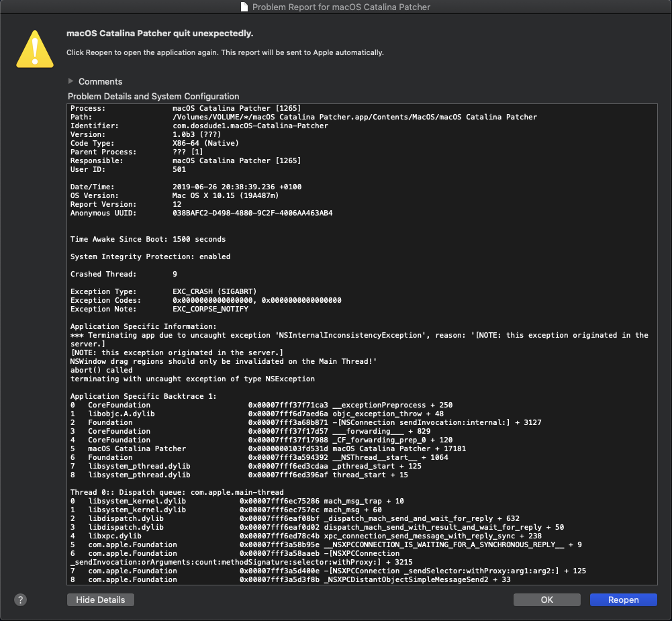The height and width of the screenshot is (621, 672).
Task: Click the thread_start + 15 frame
Action: coord(239,475)
